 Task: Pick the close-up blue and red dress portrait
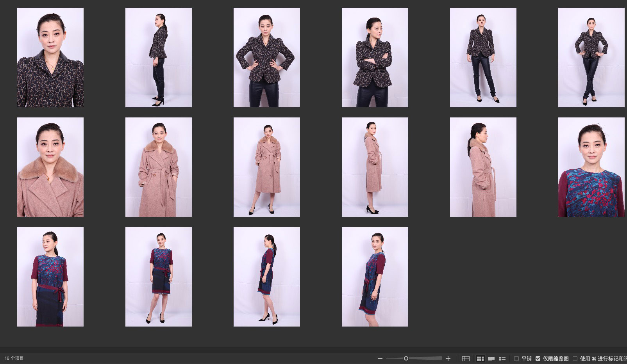pos(591,167)
